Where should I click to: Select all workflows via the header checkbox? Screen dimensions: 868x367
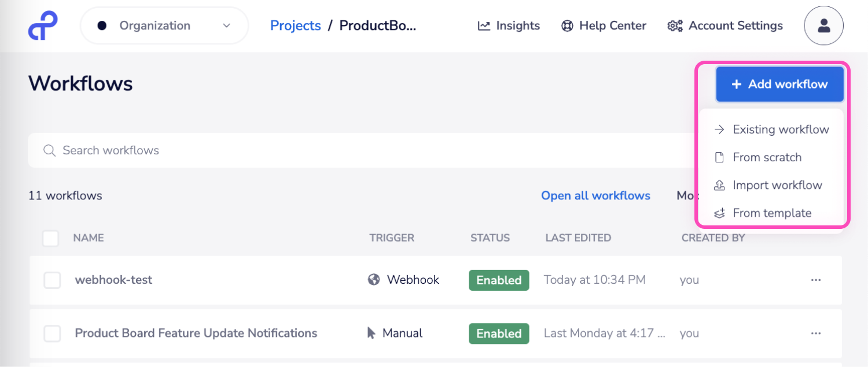(x=51, y=238)
